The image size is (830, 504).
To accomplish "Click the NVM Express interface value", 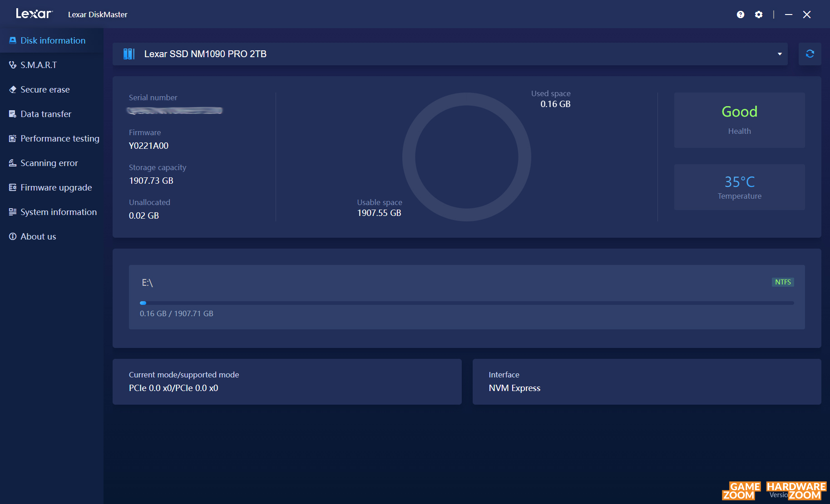I will click(x=514, y=388).
